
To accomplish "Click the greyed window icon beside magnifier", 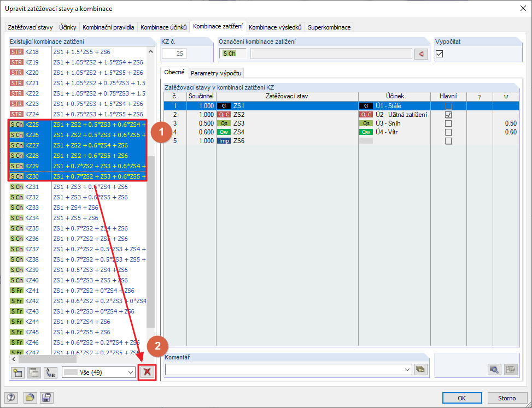I will [510, 369].
